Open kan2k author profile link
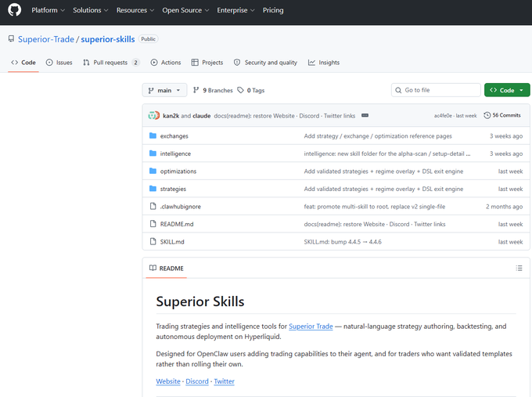The height and width of the screenshot is (397, 532). click(x=171, y=116)
